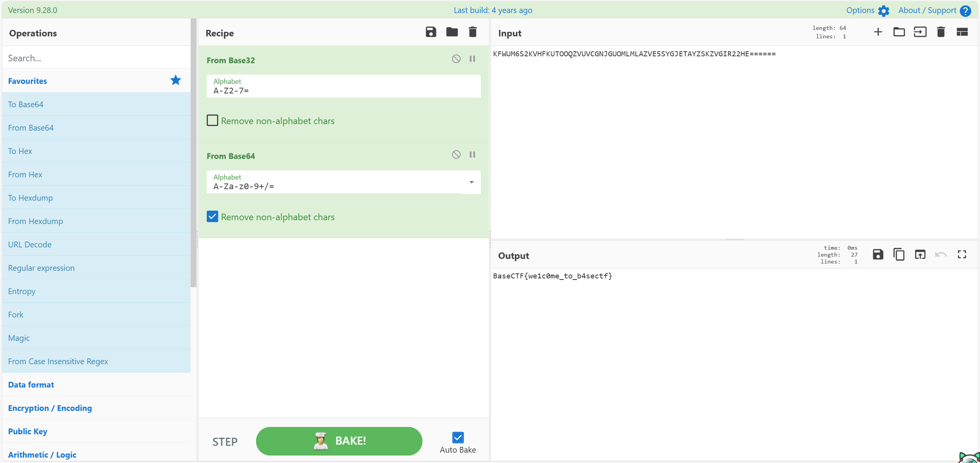Expand Encryption / Encoding category
980x463 pixels.
point(50,408)
